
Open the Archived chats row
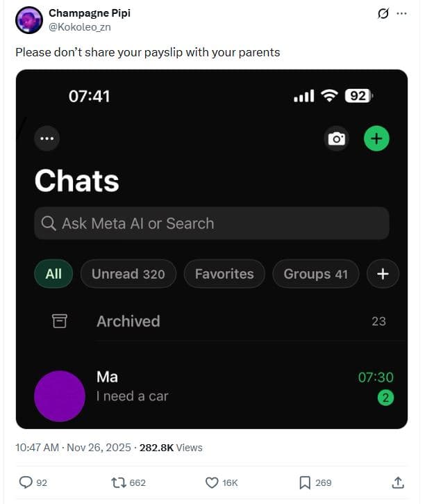pos(128,321)
